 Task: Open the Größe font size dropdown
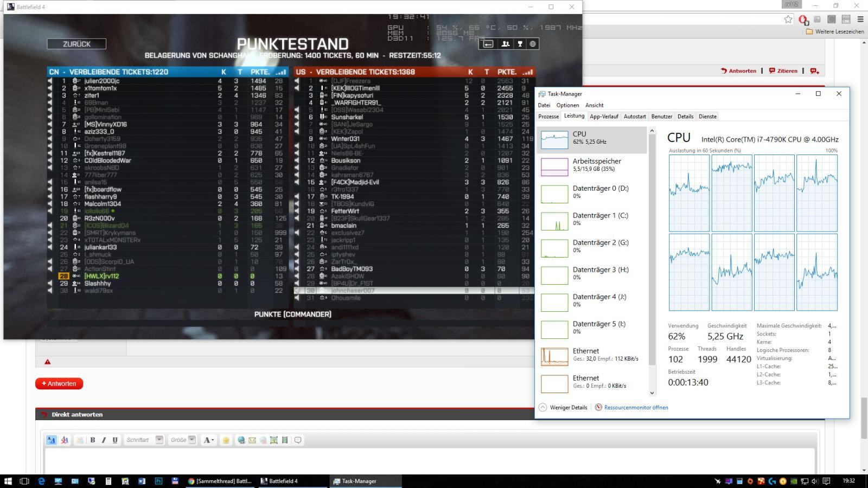click(183, 440)
